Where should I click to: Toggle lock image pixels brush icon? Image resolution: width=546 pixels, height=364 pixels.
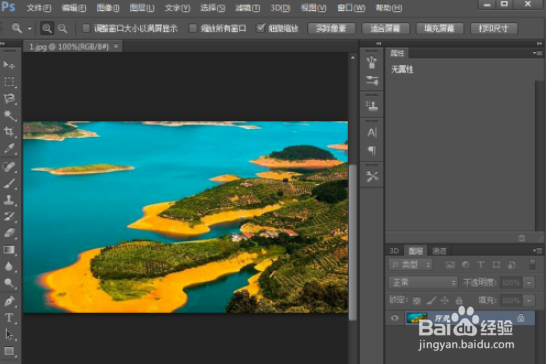pyautogui.click(x=431, y=300)
